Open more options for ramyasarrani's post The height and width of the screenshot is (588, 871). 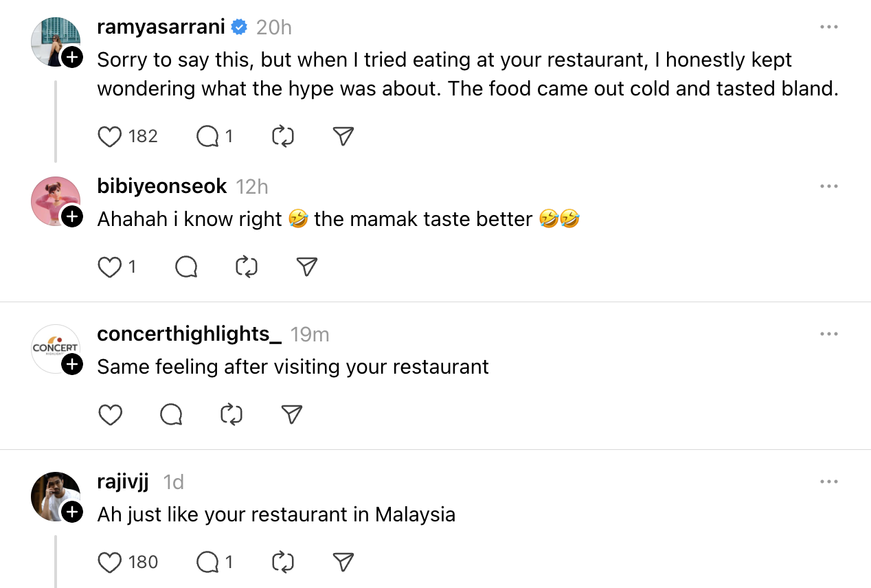point(829,27)
